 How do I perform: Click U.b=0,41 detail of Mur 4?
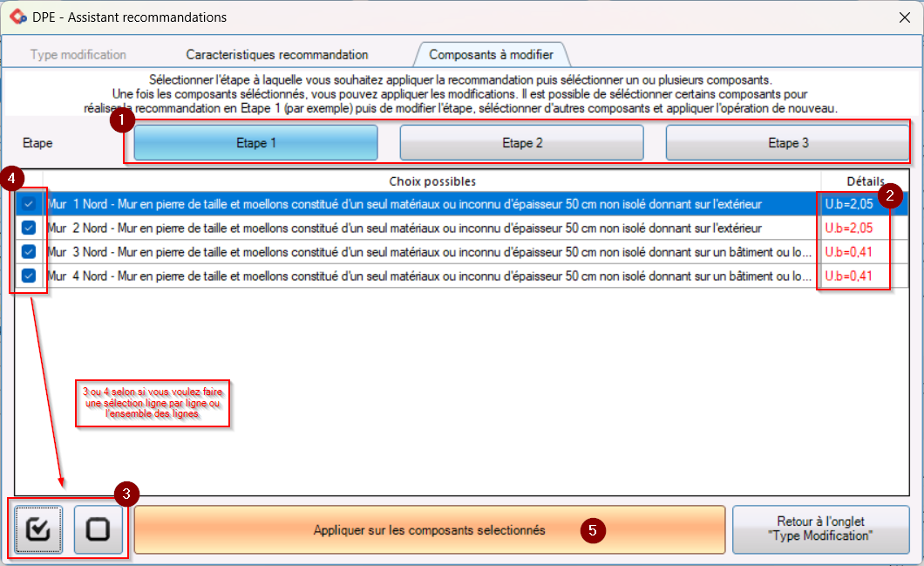[x=849, y=276]
